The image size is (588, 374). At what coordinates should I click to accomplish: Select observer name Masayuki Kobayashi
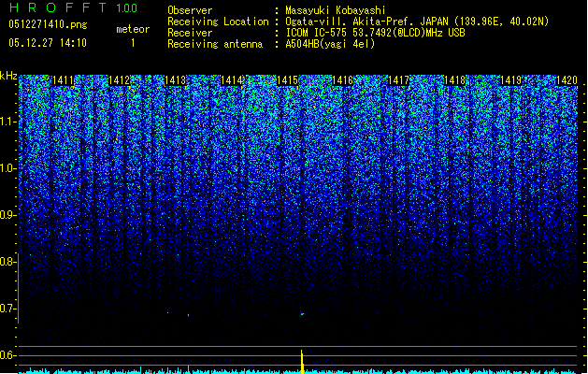pos(336,10)
